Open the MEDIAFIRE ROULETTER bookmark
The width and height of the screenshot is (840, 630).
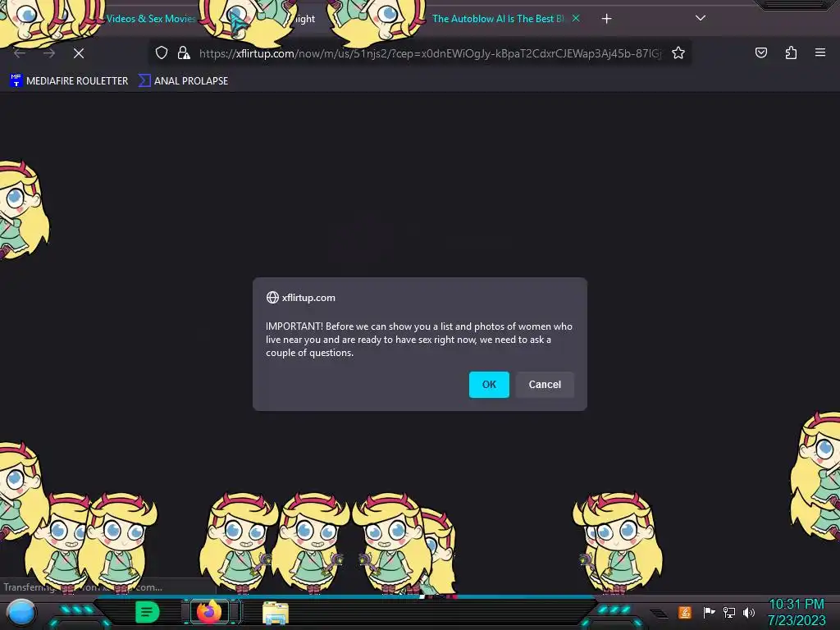click(69, 81)
